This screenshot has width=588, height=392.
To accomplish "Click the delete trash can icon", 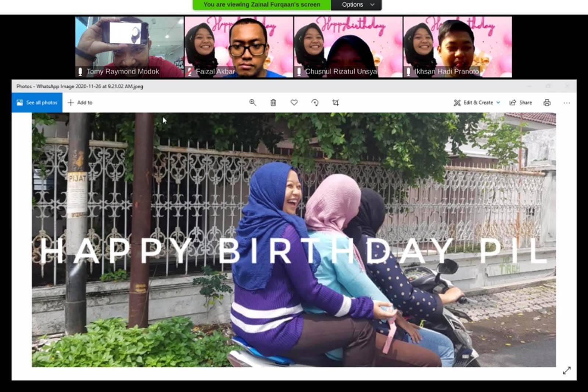I will pos(273,103).
